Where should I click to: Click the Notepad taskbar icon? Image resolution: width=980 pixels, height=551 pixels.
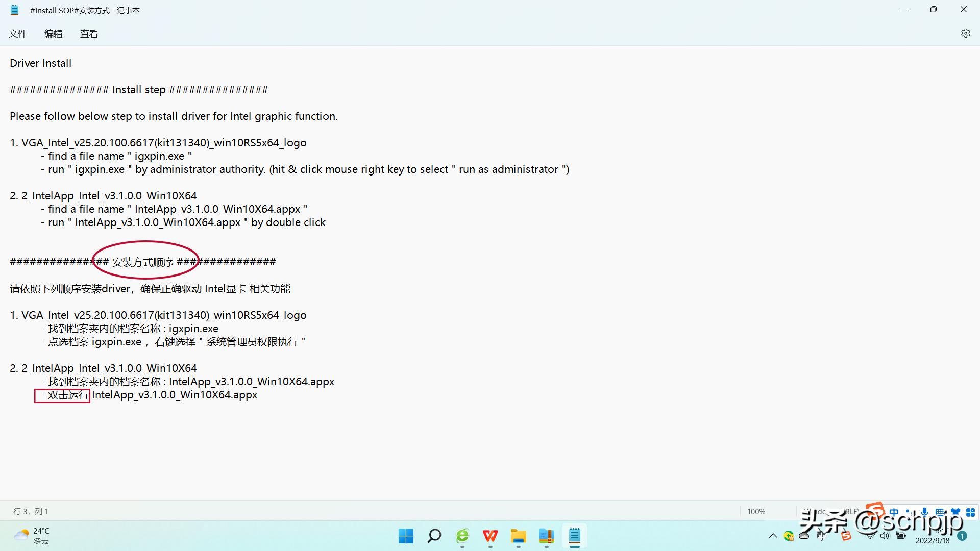575,536
